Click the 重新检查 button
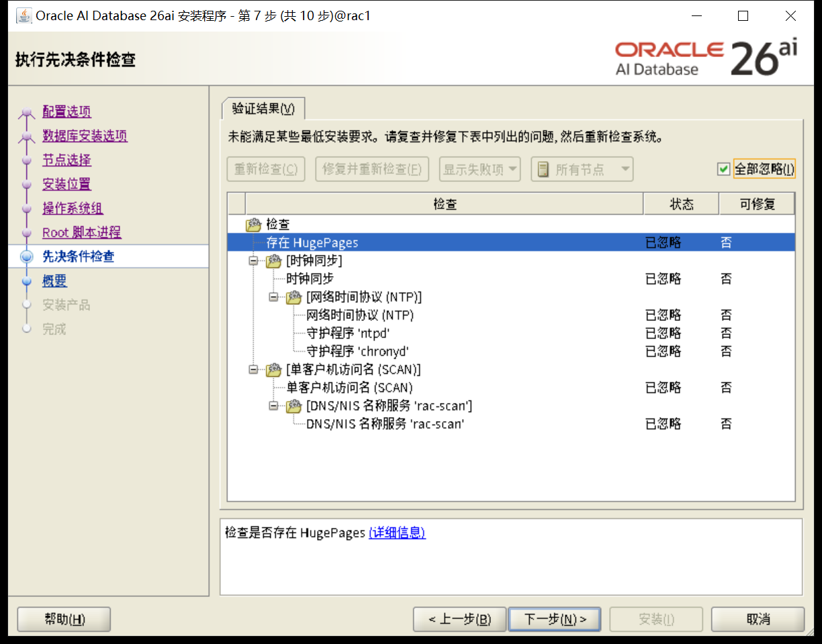This screenshot has width=822, height=644. [266, 169]
